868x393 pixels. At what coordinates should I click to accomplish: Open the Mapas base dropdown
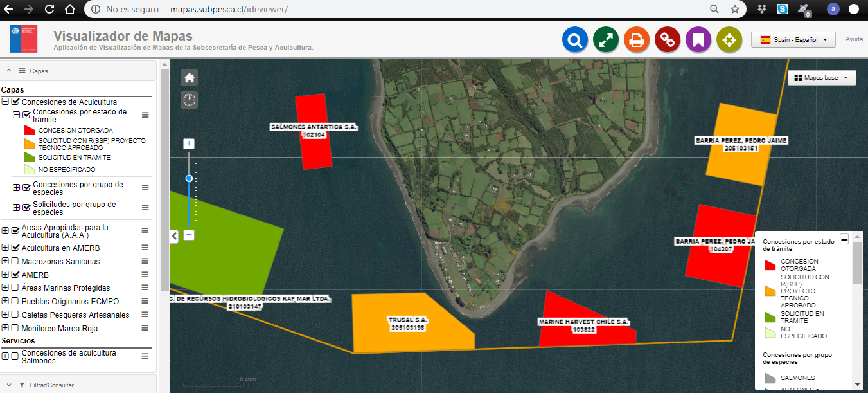click(821, 78)
